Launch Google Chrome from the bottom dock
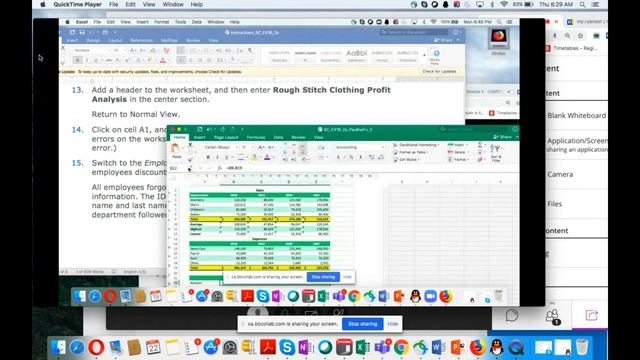Screen dimensions: 640x360 pyautogui.click(x=401, y=347)
